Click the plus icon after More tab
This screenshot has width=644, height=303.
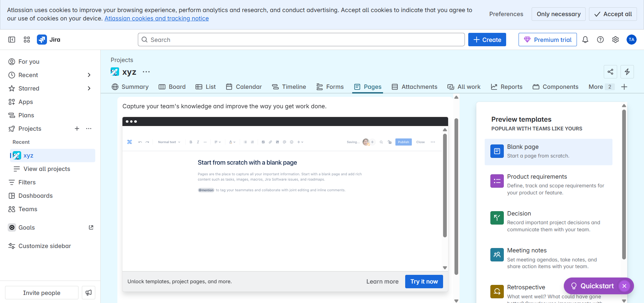(x=624, y=87)
